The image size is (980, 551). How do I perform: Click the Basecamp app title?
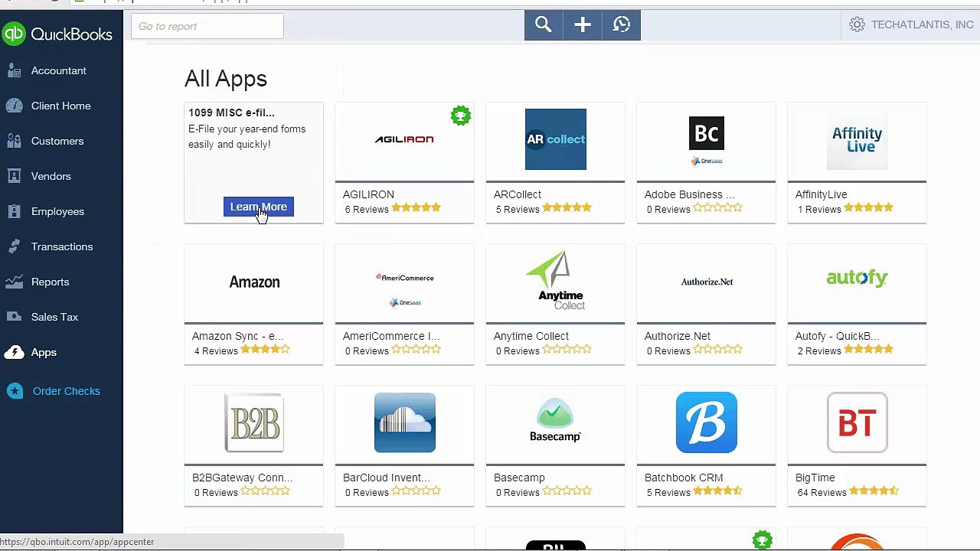click(x=519, y=478)
